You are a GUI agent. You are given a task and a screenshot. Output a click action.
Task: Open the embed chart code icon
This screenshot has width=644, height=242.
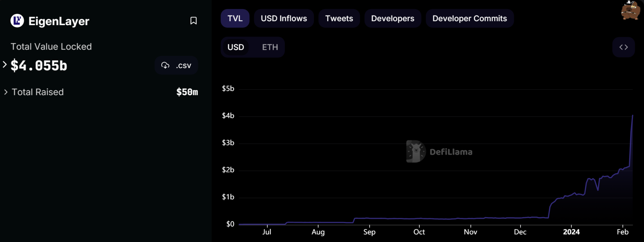coord(623,47)
